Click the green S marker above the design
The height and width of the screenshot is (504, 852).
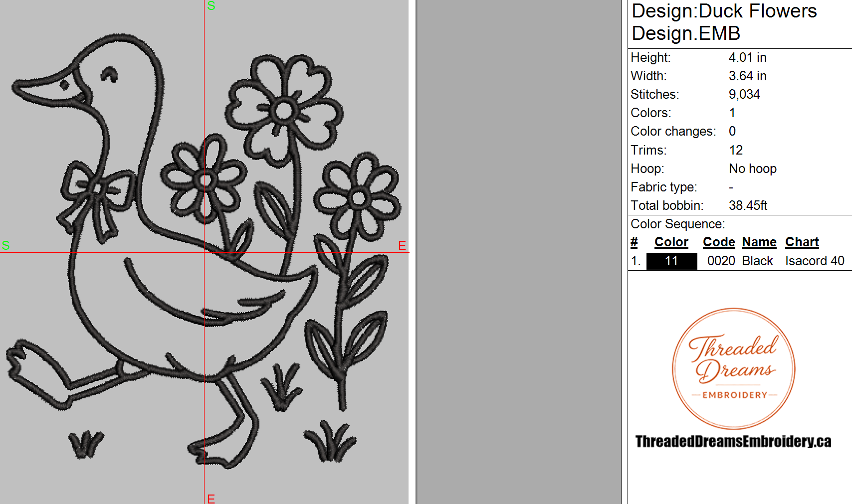click(211, 5)
